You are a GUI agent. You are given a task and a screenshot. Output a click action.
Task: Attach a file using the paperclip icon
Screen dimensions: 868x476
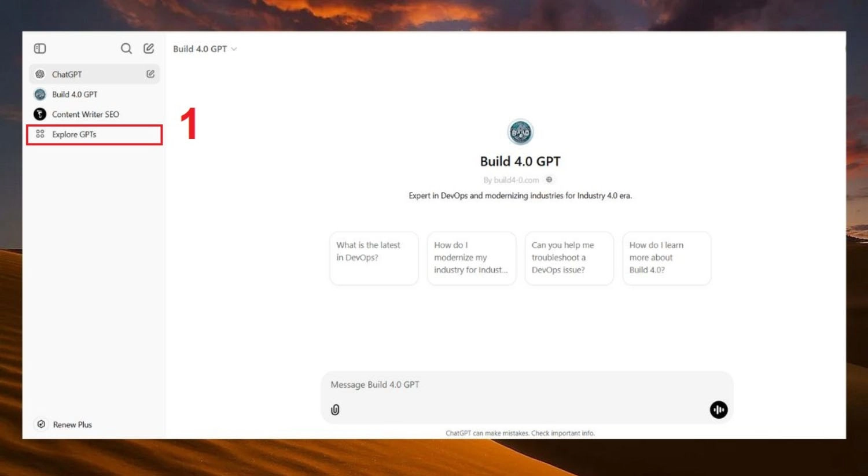335,409
